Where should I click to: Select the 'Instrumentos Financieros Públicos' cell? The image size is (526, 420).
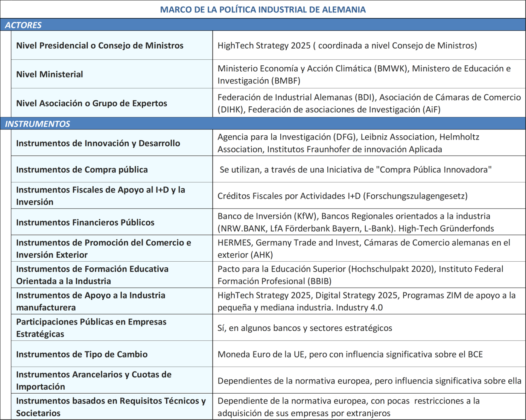(85, 222)
